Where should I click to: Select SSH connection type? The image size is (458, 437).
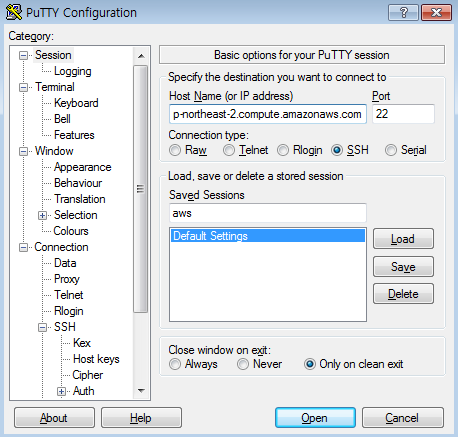[x=337, y=150]
